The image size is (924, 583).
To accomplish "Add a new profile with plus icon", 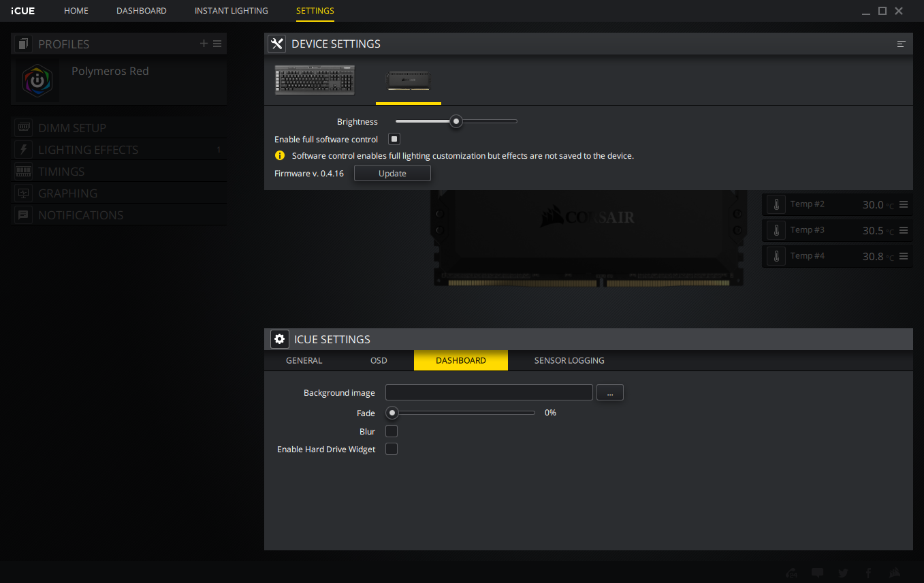I will [204, 44].
